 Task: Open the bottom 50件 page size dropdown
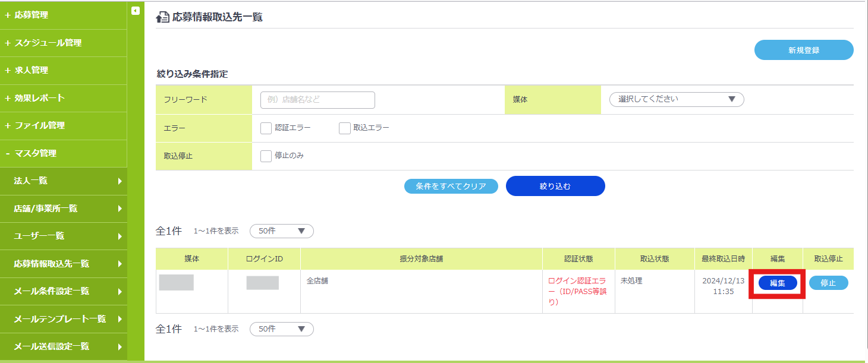pyautogui.click(x=281, y=329)
